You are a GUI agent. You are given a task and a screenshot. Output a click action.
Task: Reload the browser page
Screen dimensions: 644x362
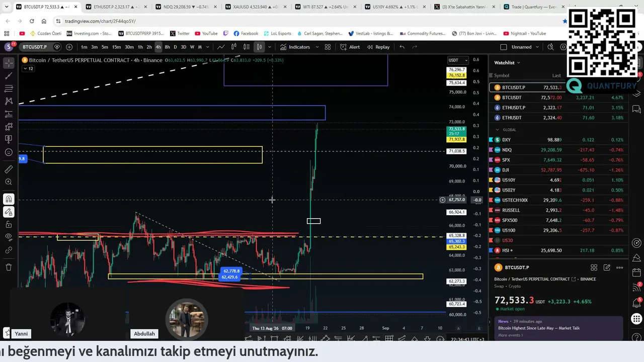pyautogui.click(x=32, y=21)
